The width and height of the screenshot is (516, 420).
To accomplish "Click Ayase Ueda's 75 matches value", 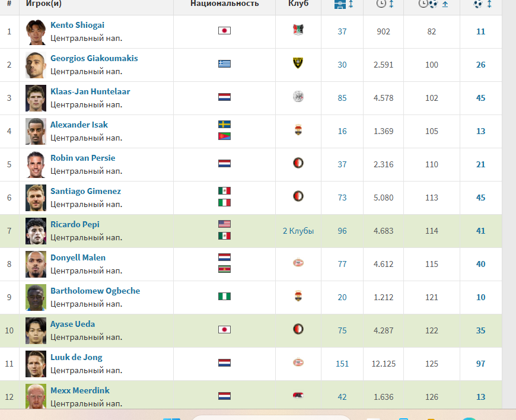I will click(x=342, y=330).
